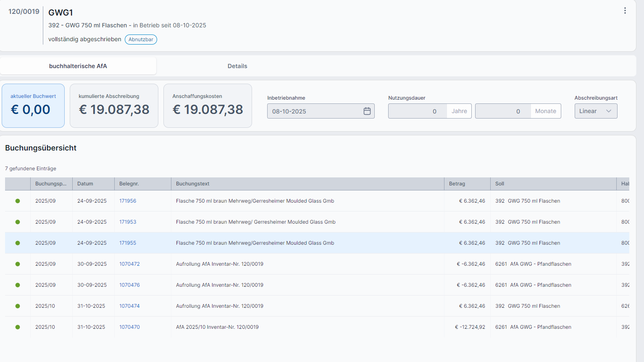Click the Inbetriebnahme date field
644x362 pixels.
[x=315, y=111]
